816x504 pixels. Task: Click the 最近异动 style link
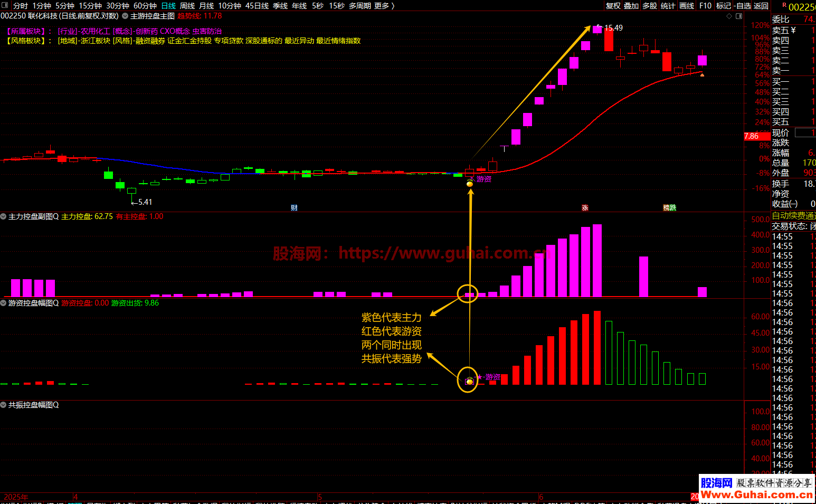pos(299,41)
